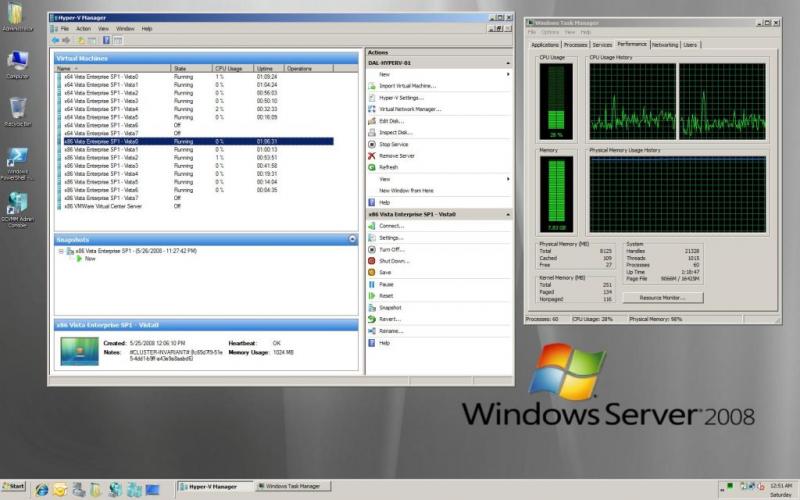Click Connect for selected VM
Image resolution: width=800 pixels, height=500 pixels.
tap(391, 226)
